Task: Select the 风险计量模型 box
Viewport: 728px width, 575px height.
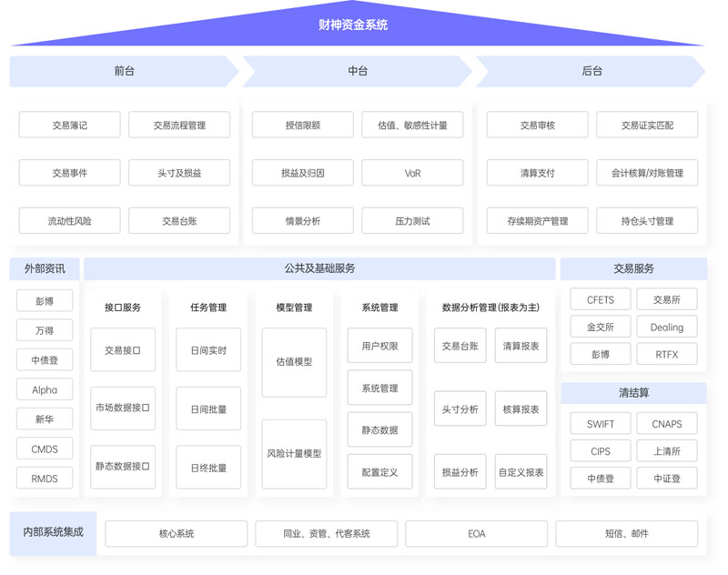Action: click(x=294, y=453)
